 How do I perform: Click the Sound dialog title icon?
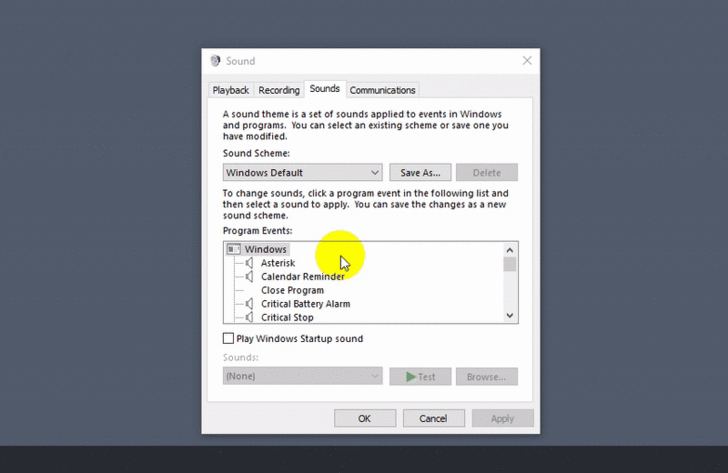click(x=215, y=61)
